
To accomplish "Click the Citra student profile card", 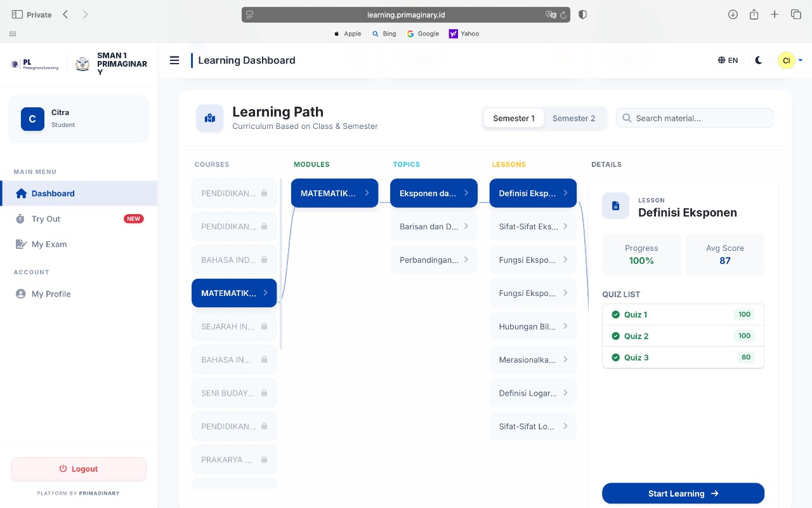I will tap(79, 119).
